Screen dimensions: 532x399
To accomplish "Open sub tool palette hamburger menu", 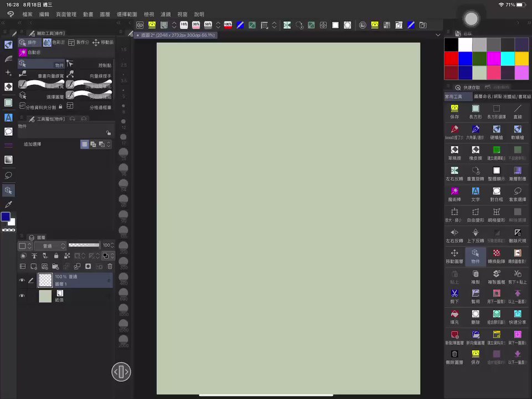I will pyautogui.click(x=22, y=33).
